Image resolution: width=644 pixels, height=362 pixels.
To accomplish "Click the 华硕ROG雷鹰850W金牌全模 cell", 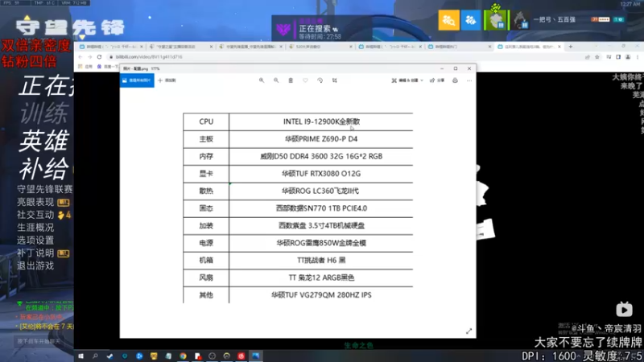I will point(321,243).
